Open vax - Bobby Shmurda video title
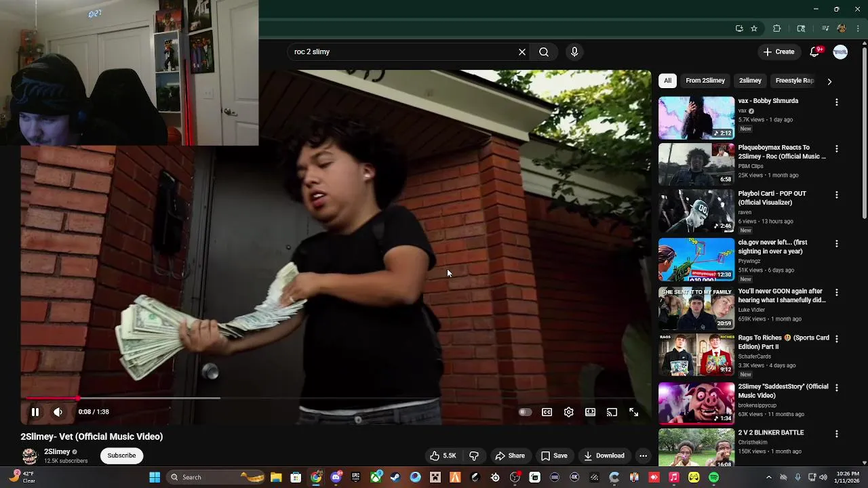The image size is (868, 488). tap(768, 101)
